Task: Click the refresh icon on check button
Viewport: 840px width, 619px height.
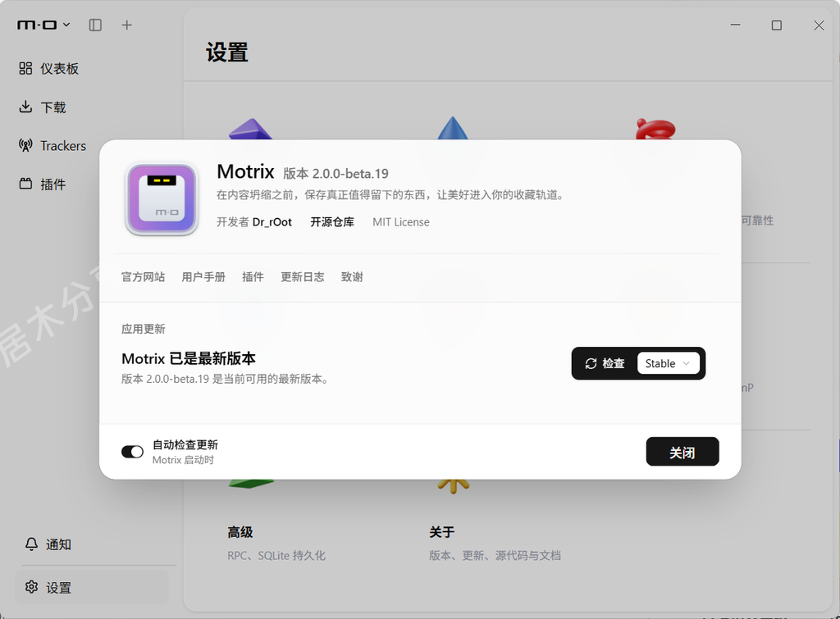Action: click(x=591, y=363)
